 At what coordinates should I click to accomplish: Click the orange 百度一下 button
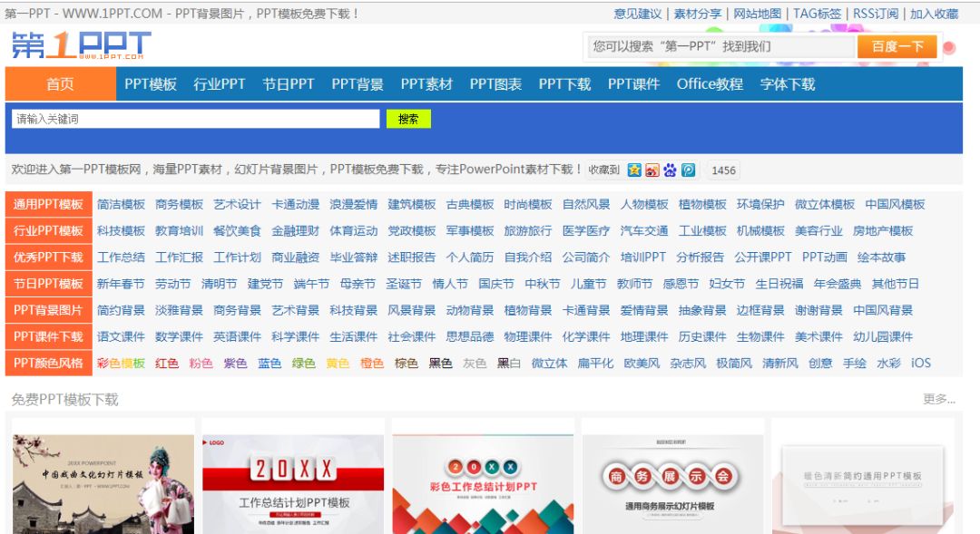[897, 46]
